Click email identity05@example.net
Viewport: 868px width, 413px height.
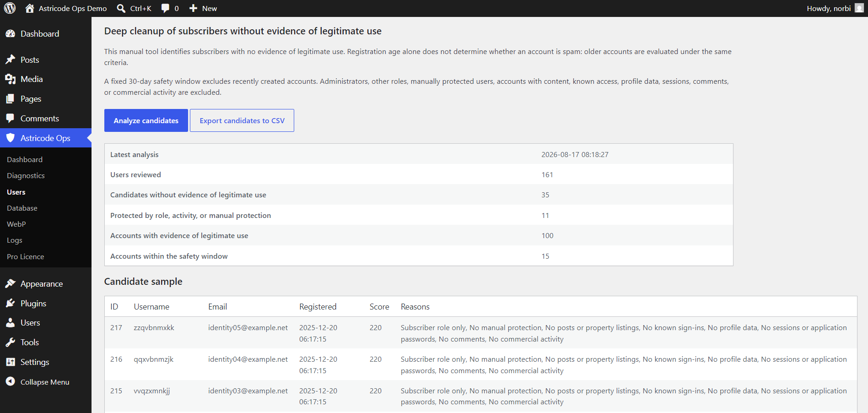(248, 328)
